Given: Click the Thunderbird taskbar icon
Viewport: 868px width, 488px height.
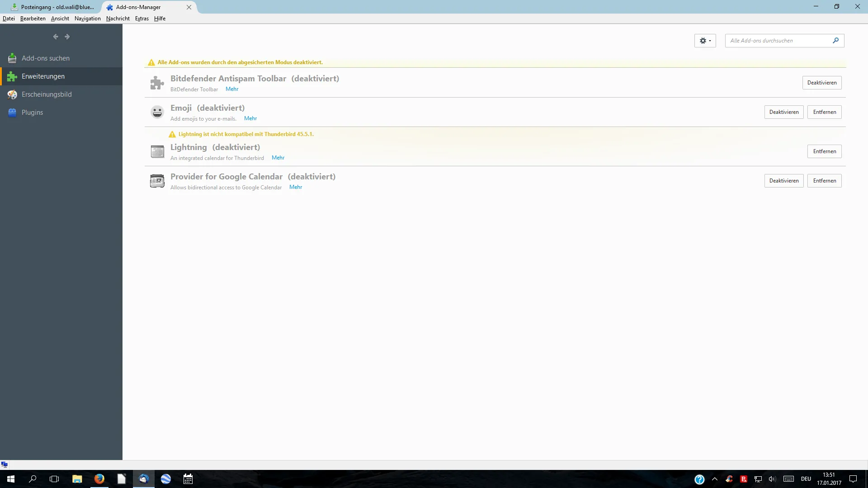Looking at the screenshot, I should (x=144, y=479).
